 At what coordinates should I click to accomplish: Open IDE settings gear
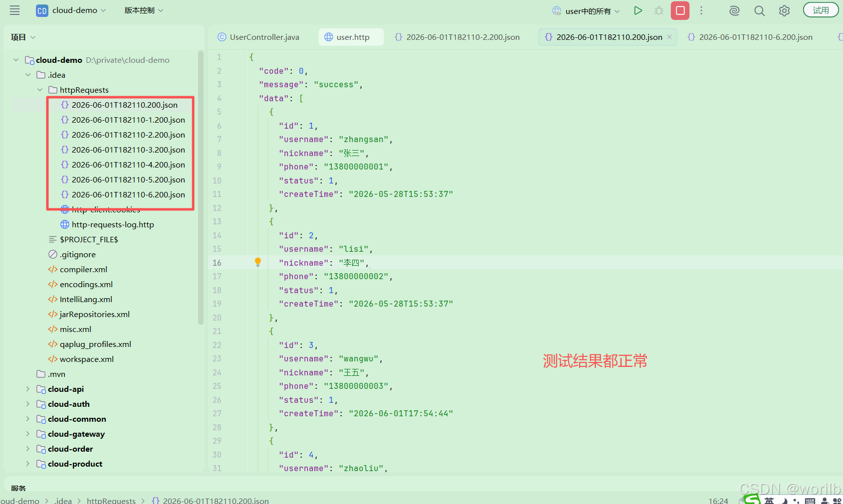tap(784, 10)
